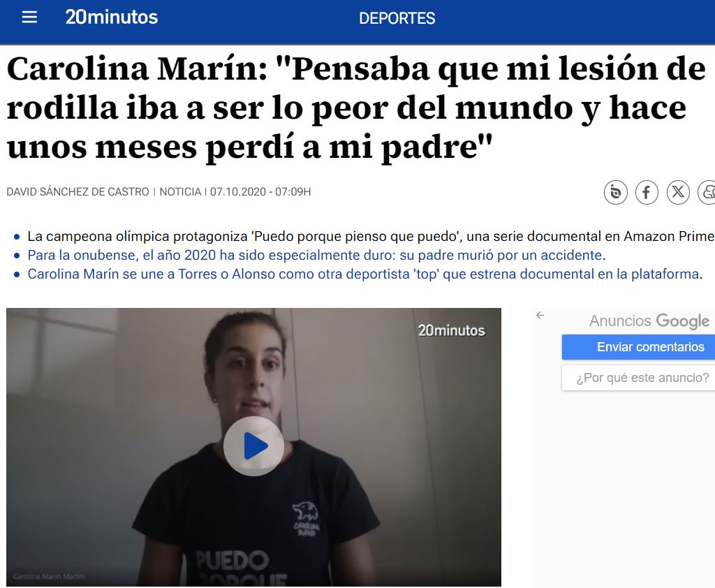Click the Anuncios Google label

pyautogui.click(x=649, y=321)
